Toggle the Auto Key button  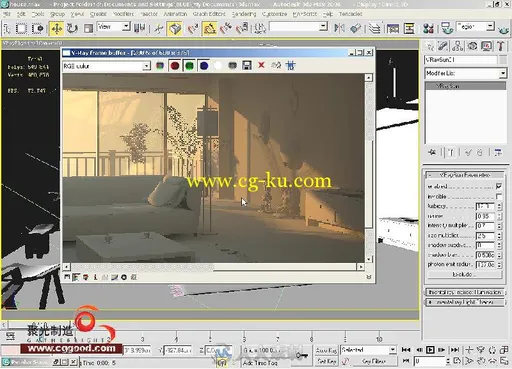click(x=326, y=350)
